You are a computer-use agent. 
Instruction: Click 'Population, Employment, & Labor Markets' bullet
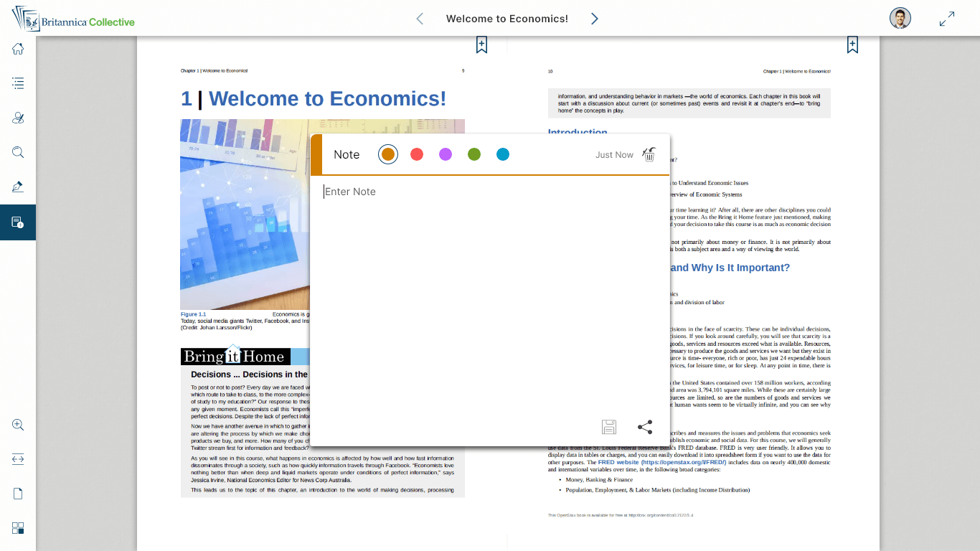[657, 490]
